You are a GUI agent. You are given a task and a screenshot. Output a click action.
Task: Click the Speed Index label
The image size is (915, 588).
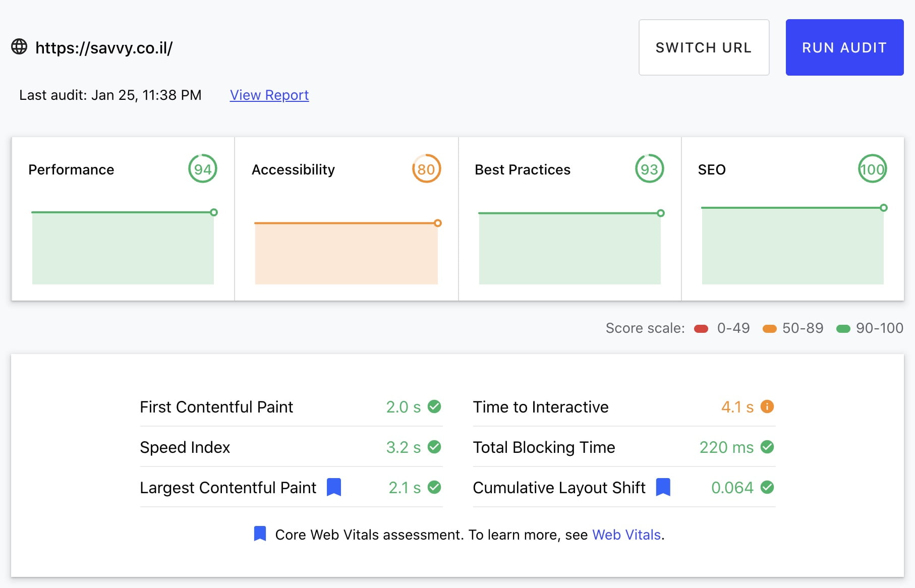tap(185, 447)
